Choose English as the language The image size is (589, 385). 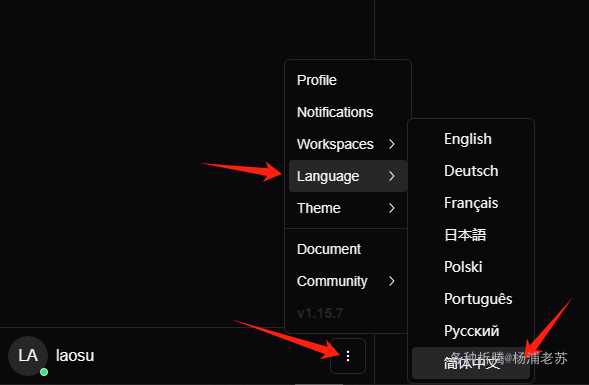[x=471, y=139]
